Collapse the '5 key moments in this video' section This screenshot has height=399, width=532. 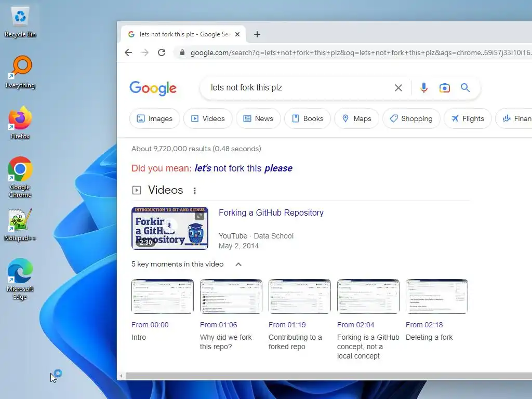[238, 264]
